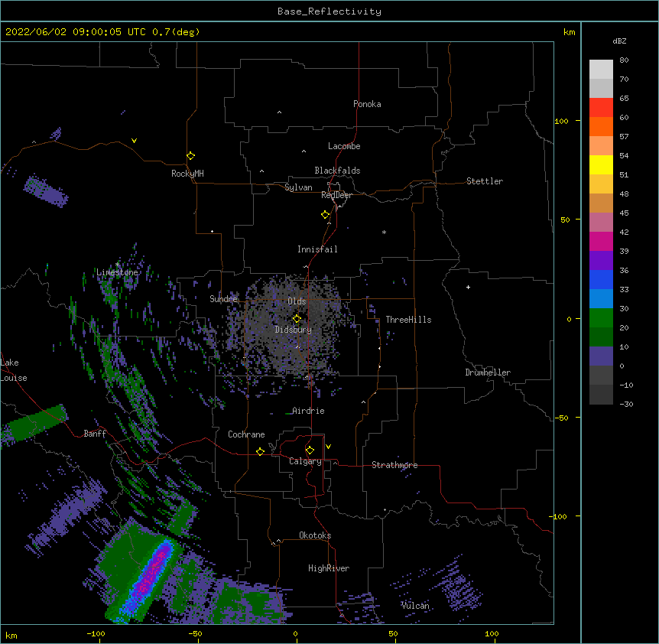Viewport: 659px width, 644px height.
Task: Select the red 65-60 dBZ color swatch
Action: click(x=601, y=108)
